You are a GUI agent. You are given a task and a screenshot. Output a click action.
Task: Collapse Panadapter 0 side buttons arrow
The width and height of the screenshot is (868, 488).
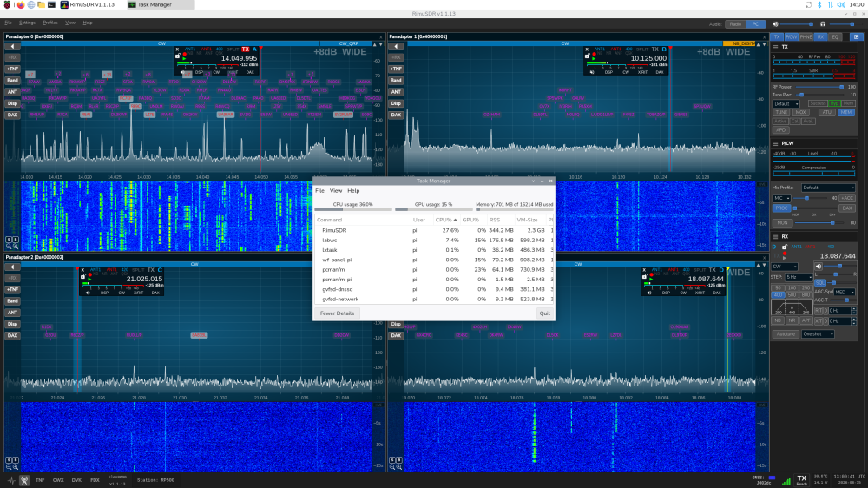tap(12, 47)
